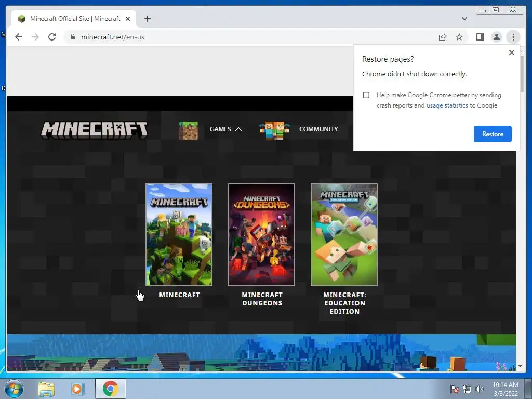Minimize the Chrome window
Screen dimensions: 532x399
[x=482, y=10]
